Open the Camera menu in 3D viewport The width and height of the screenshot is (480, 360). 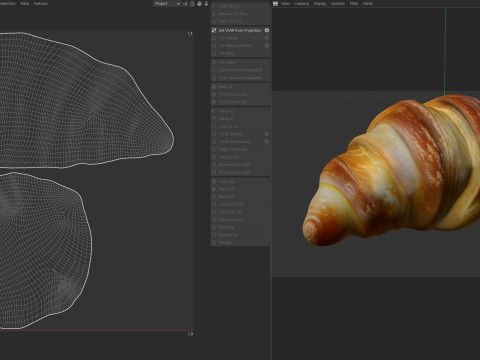[x=302, y=4]
